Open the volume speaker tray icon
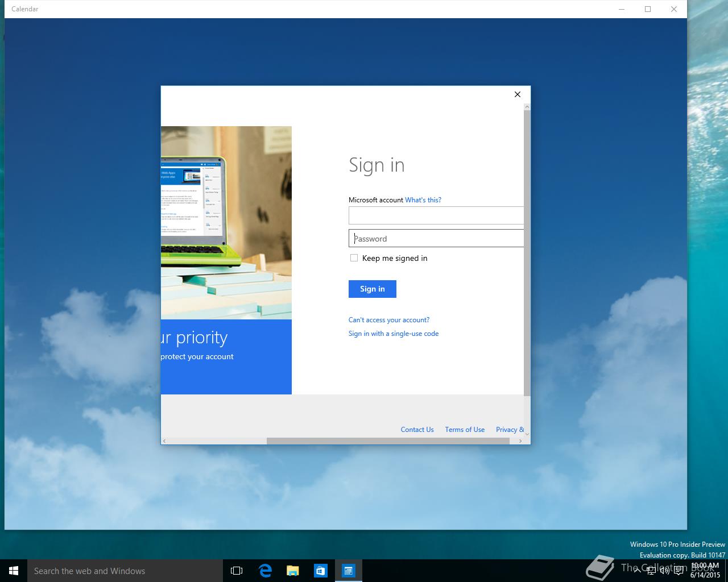 tap(665, 571)
